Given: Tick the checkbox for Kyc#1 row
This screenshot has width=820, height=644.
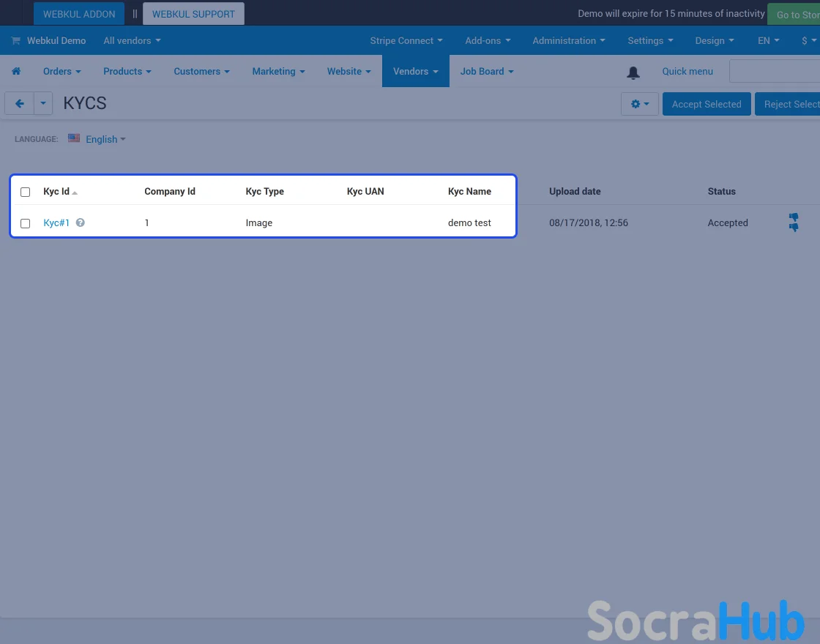Looking at the screenshot, I should point(26,223).
